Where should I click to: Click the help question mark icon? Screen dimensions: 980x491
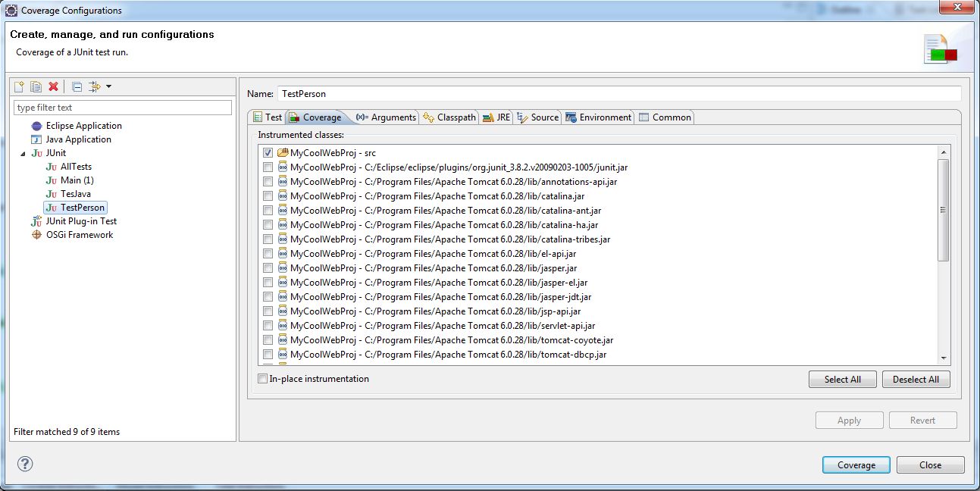coord(24,464)
